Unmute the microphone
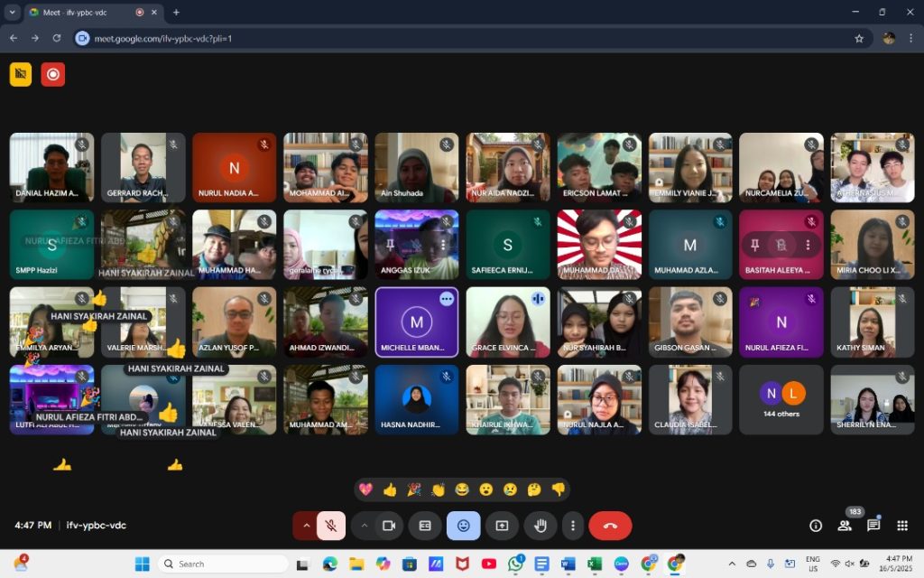Screen dimensions: 924x578 [x=331, y=526]
